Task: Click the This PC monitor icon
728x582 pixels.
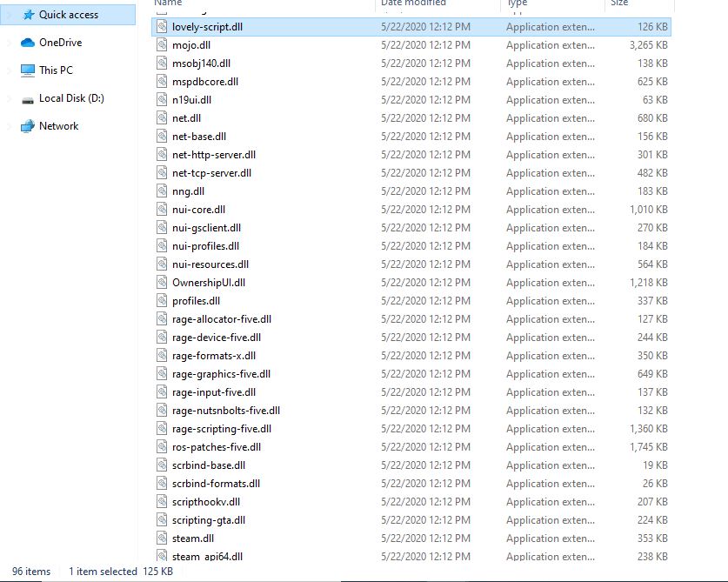Action: 28,70
